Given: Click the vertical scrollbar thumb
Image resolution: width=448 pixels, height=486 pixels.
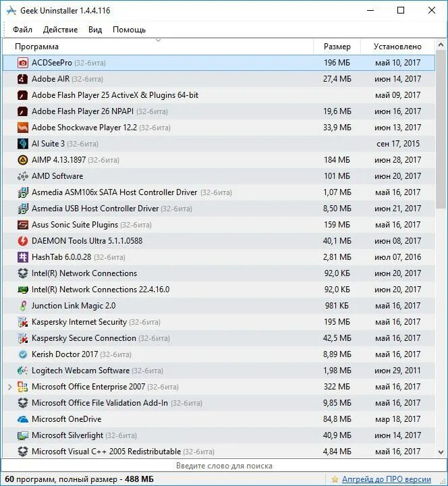Looking at the screenshot, I should tap(441, 130).
